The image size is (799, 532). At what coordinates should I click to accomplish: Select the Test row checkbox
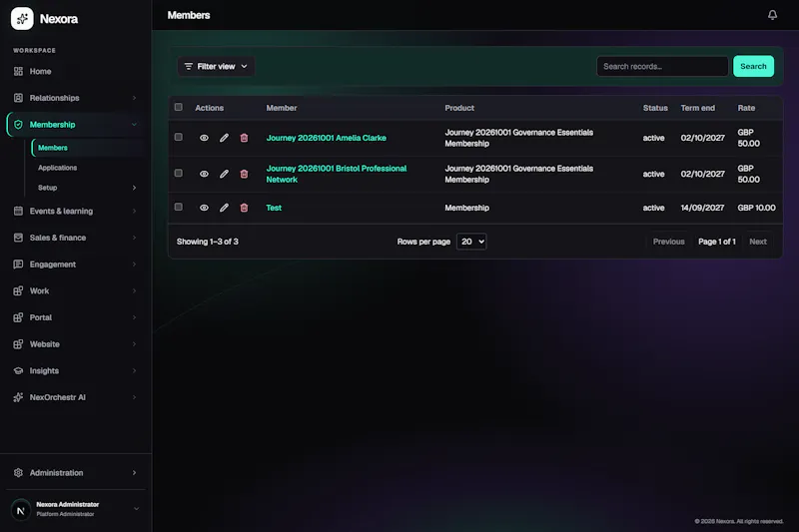coord(179,207)
